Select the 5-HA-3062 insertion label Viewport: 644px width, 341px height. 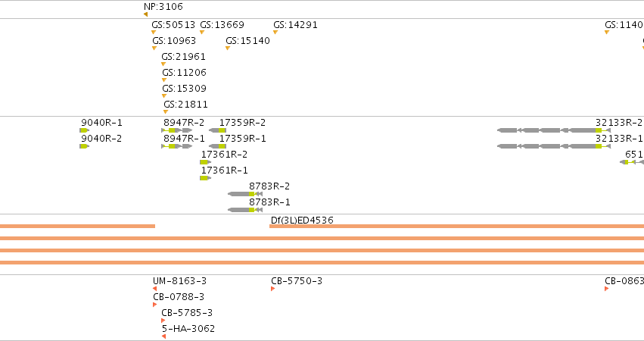[x=188, y=329]
